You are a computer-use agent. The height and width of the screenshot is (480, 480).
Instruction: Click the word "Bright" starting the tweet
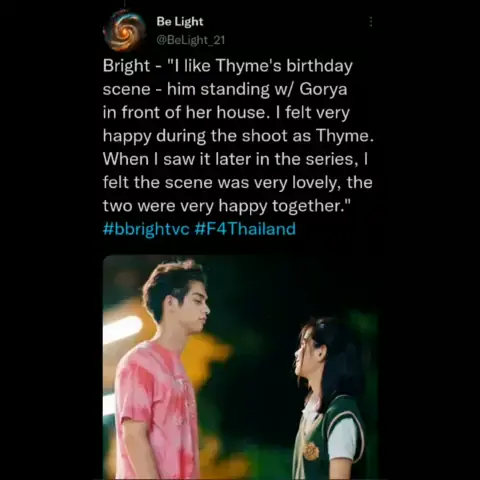126,66
